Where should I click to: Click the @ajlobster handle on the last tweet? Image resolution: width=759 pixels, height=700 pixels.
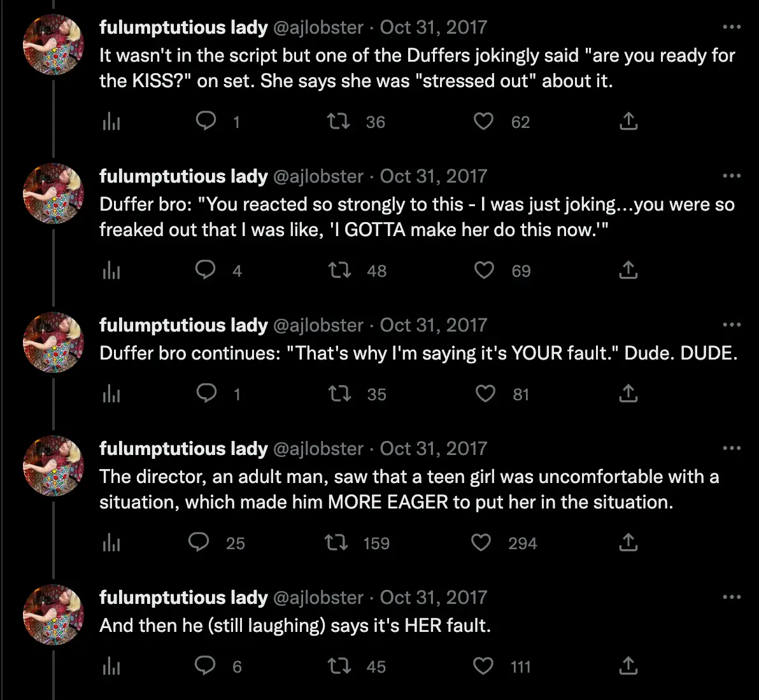[x=318, y=598]
